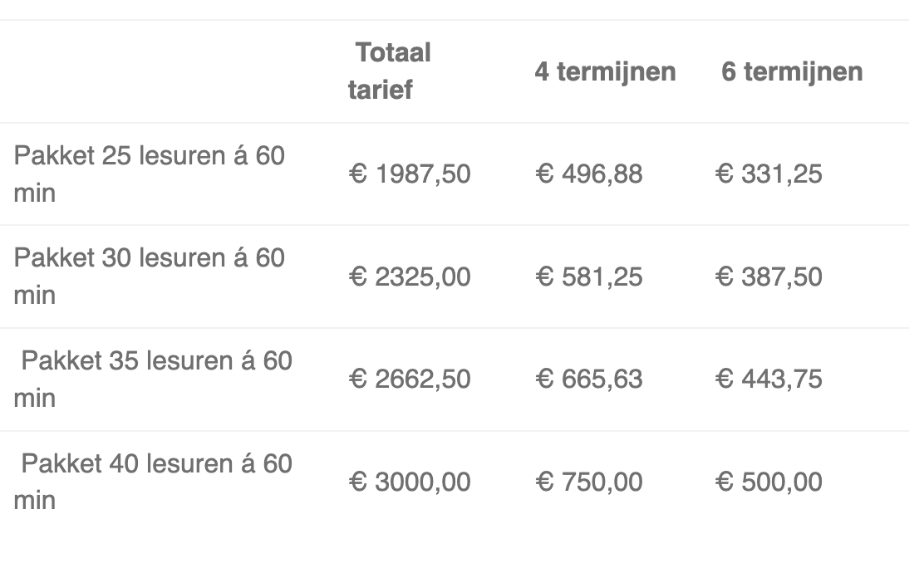Select the 'Pakket 25 lesuren' row label
The height and width of the screenshot is (563, 924).
(150, 174)
